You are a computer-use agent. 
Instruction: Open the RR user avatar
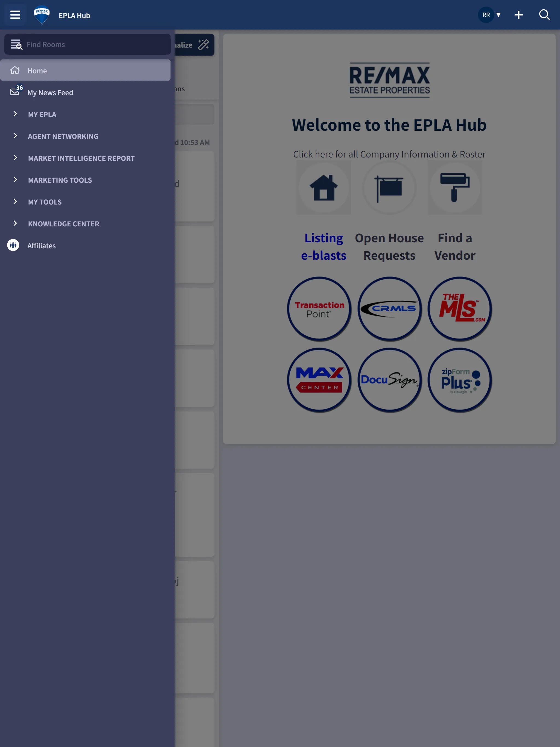[x=486, y=15]
